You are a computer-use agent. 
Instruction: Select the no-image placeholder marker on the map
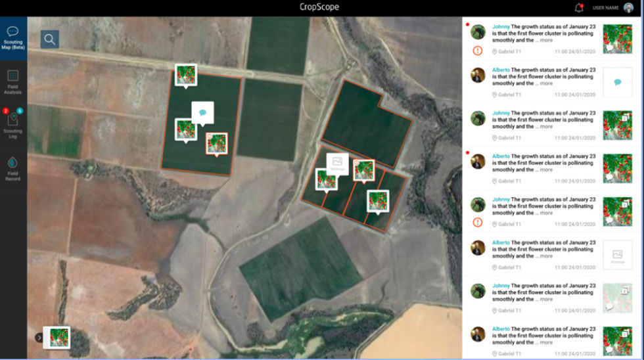(x=337, y=164)
